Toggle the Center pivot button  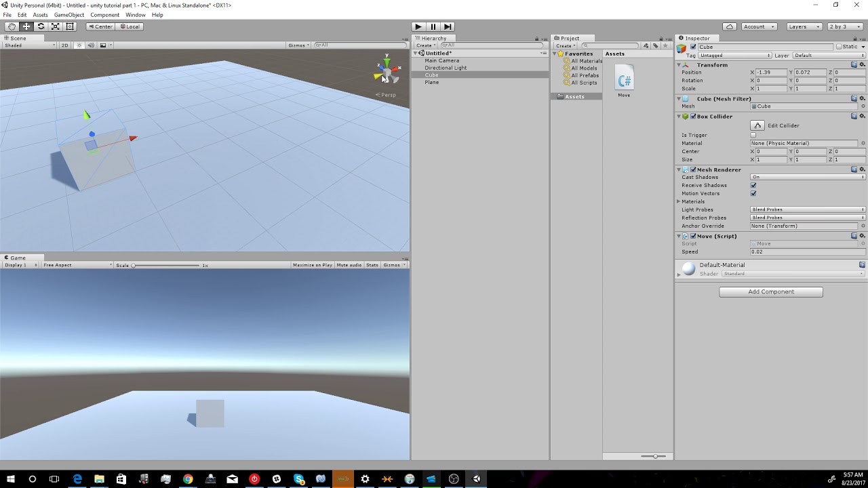100,26
